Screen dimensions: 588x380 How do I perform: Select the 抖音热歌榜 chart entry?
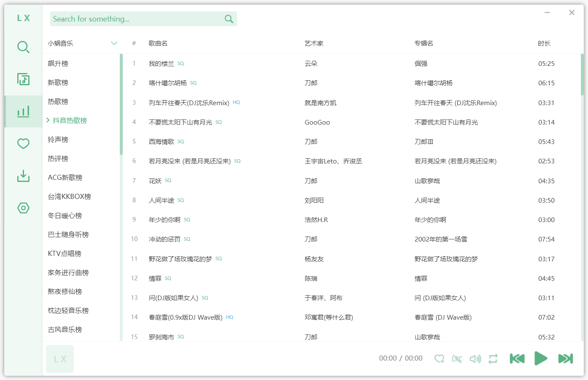[x=70, y=121]
